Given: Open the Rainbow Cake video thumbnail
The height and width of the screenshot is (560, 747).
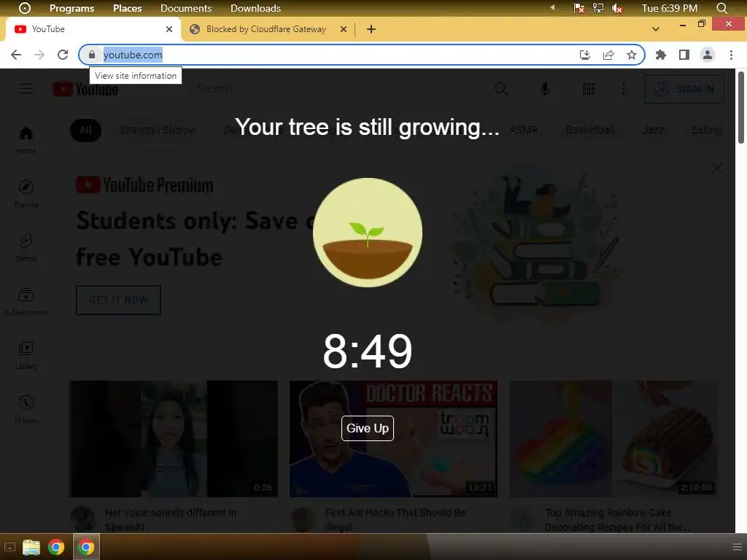Looking at the screenshot, I should [x=614, y=438].
